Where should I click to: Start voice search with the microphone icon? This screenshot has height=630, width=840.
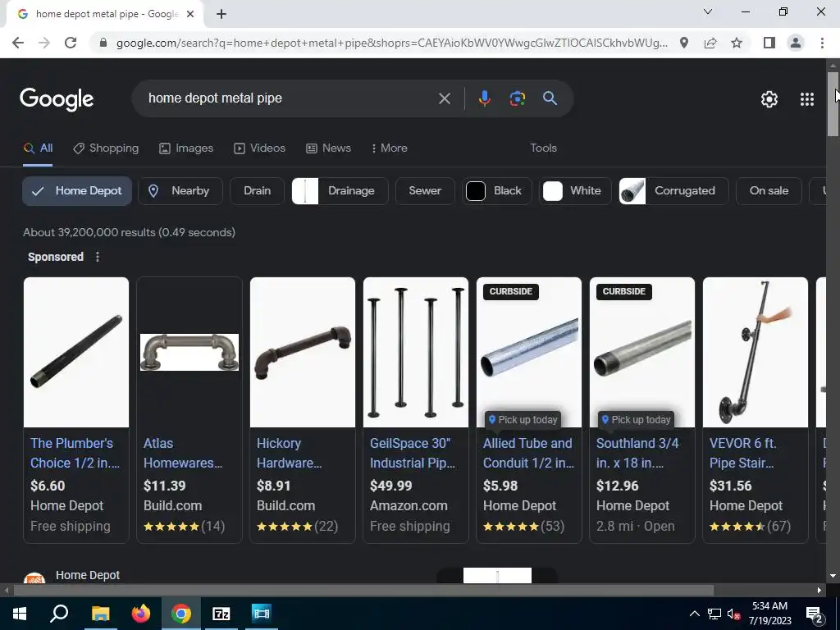(x=484, y=98)
